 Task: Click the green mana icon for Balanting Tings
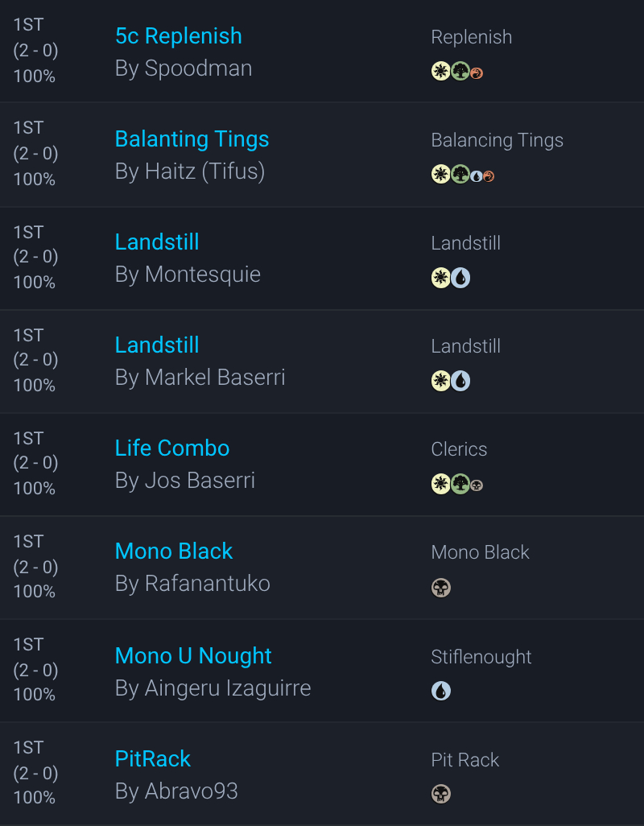460,175
